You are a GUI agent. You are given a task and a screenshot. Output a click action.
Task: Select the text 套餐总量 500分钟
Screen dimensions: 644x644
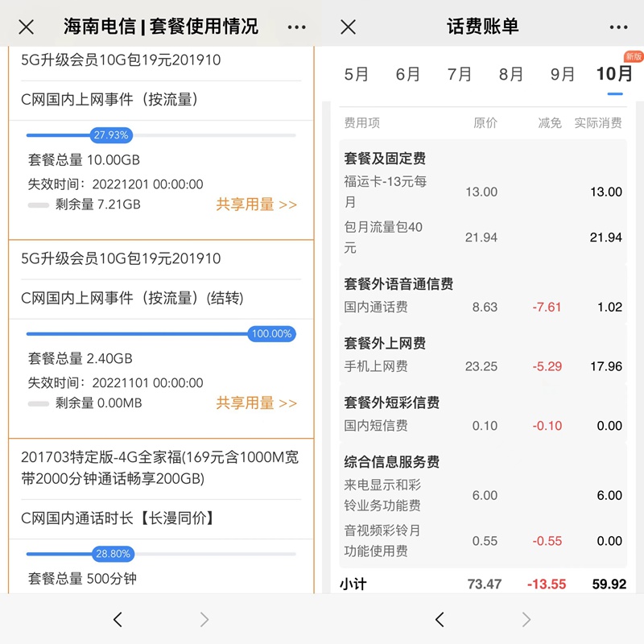[x=82, y=579]
